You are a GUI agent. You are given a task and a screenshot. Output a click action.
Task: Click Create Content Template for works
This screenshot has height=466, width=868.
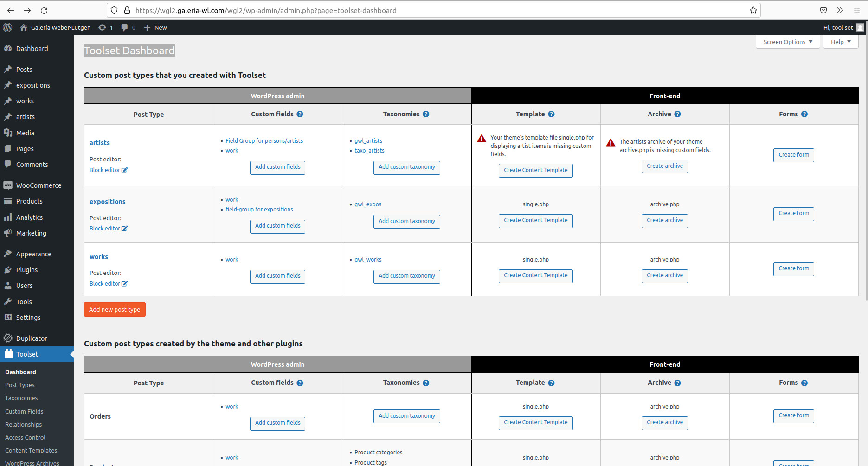pyautogui.click(x=535, y=276)
